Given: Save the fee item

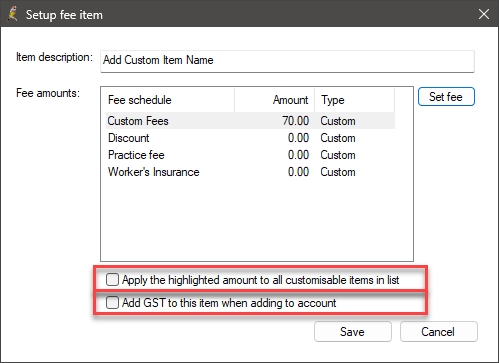Looking at the screenshot, I should click(352, 331).
